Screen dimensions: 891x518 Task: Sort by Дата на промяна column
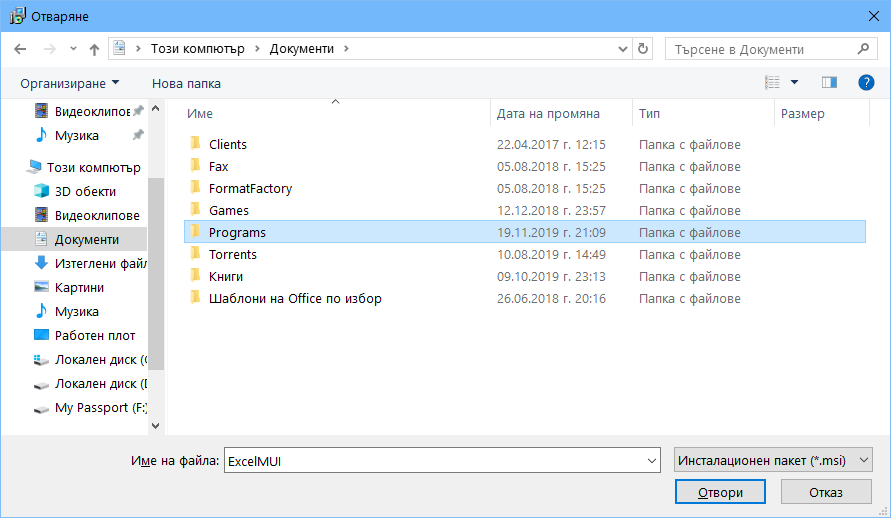[548, 114]
